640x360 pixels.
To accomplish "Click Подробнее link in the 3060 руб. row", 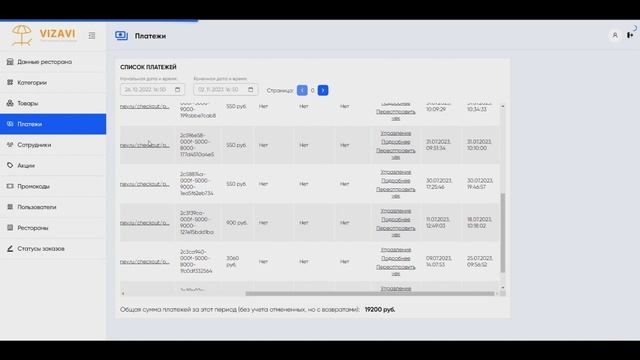I will coord(396,258).
